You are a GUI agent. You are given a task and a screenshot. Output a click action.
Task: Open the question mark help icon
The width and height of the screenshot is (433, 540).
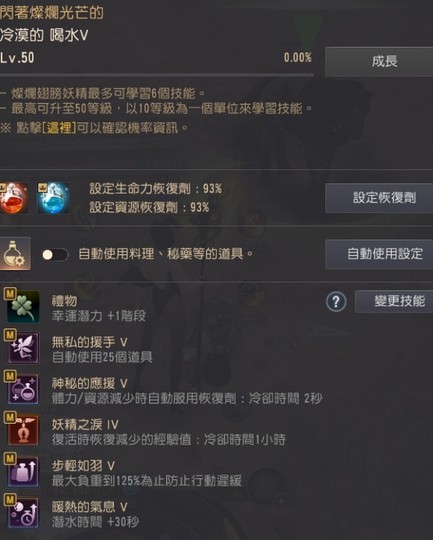tap(336, 302)
